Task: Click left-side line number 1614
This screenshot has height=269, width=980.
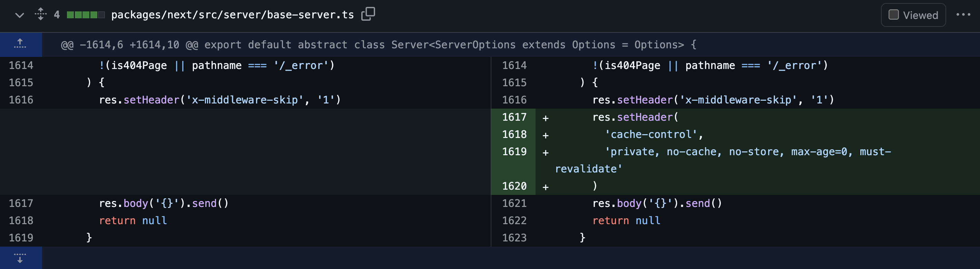Action: click(x=21, y=66)
